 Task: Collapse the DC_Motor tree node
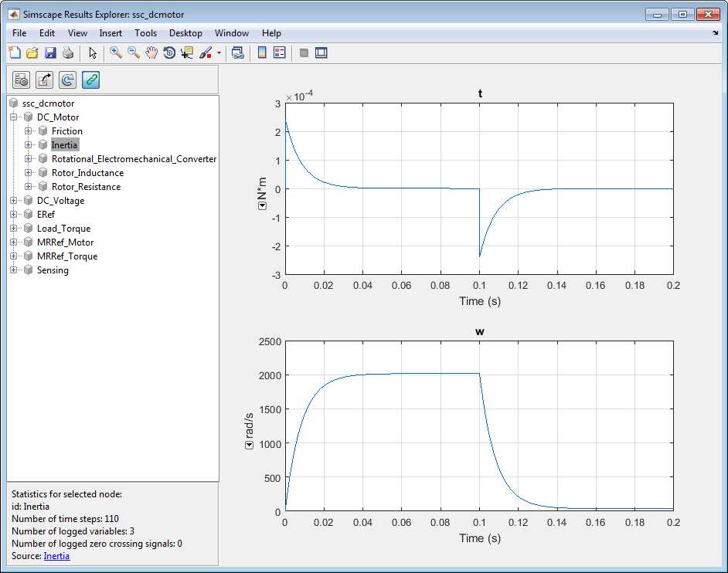(13, 117)
